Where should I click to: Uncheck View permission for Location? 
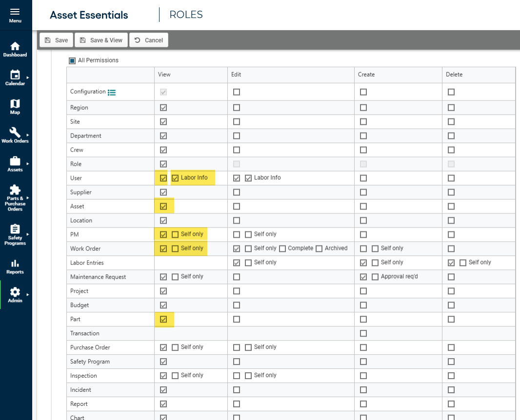[x=163, y=221]
